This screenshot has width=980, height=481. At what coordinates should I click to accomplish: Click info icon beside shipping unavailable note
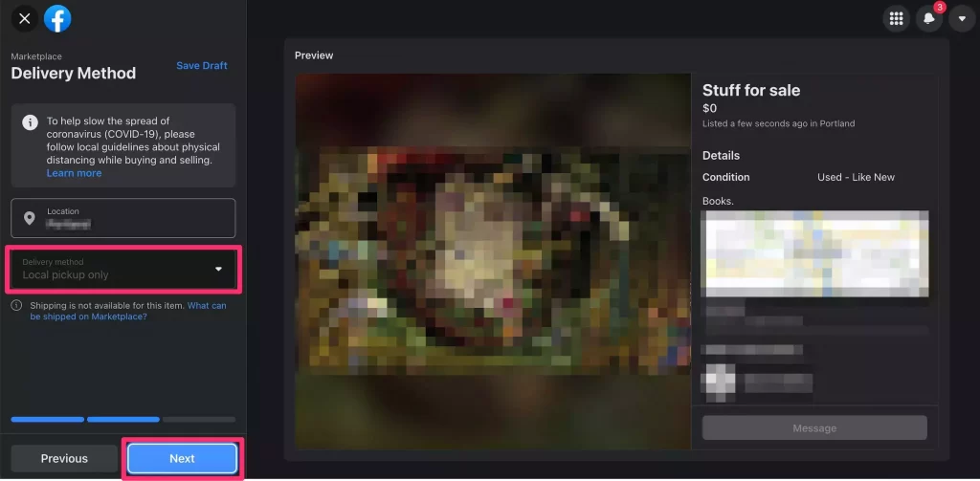tap(16, 306)
